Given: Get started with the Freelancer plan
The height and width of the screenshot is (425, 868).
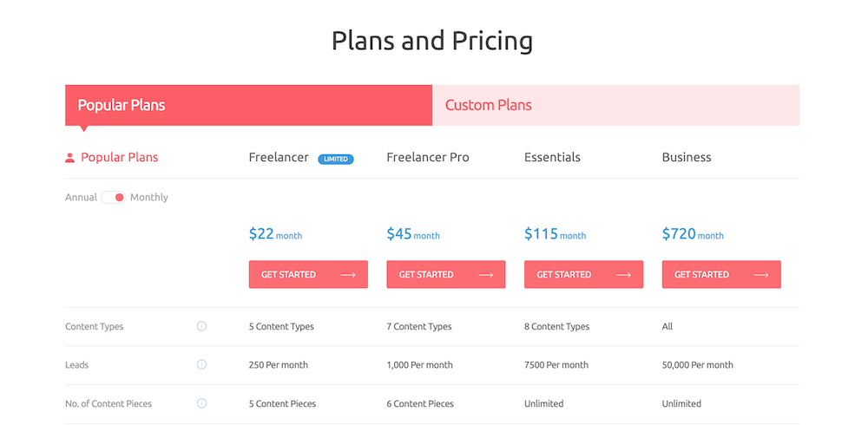Looking at the screenshot, I should pyautogui.click(x=308, y=274).
